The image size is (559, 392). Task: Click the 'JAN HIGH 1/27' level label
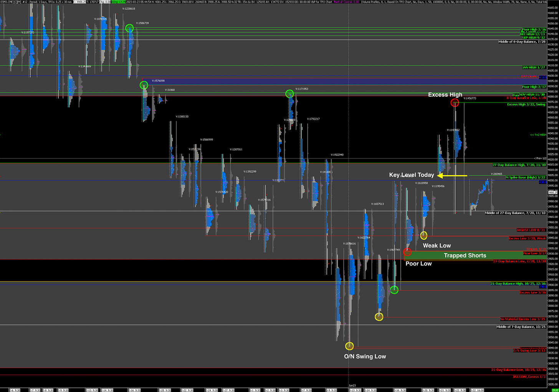pos(533,68)
